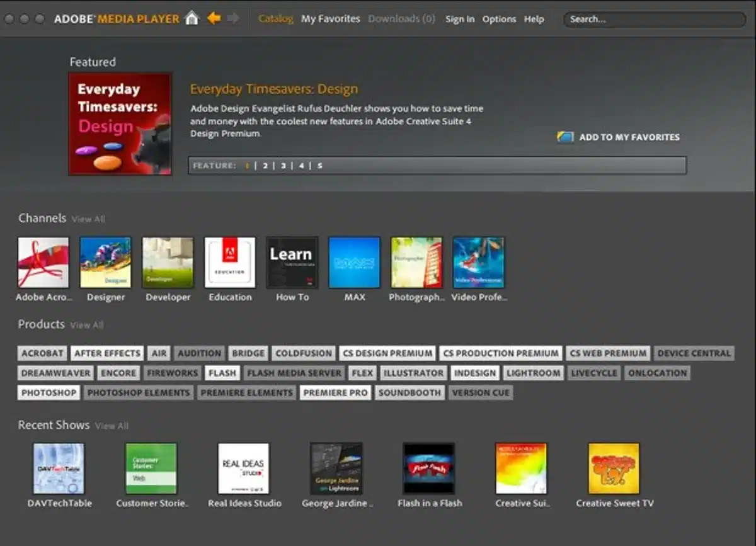Select the AFTER EFFECTS product tag

click(x=107, y=353)
